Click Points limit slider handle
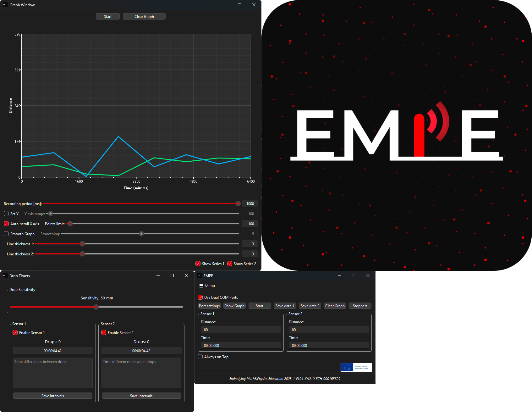The height and width of the screenshot is (412, 532). coord(70,224)
